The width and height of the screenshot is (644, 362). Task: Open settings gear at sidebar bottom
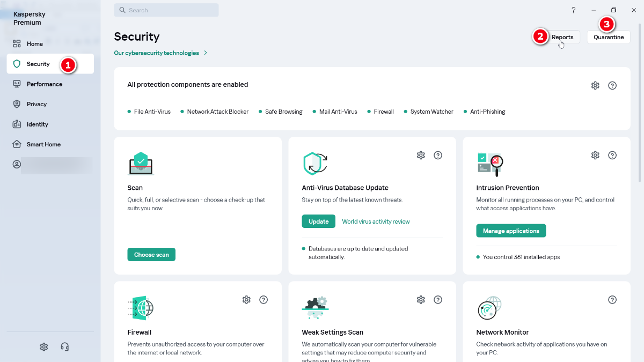coord(44,347)
